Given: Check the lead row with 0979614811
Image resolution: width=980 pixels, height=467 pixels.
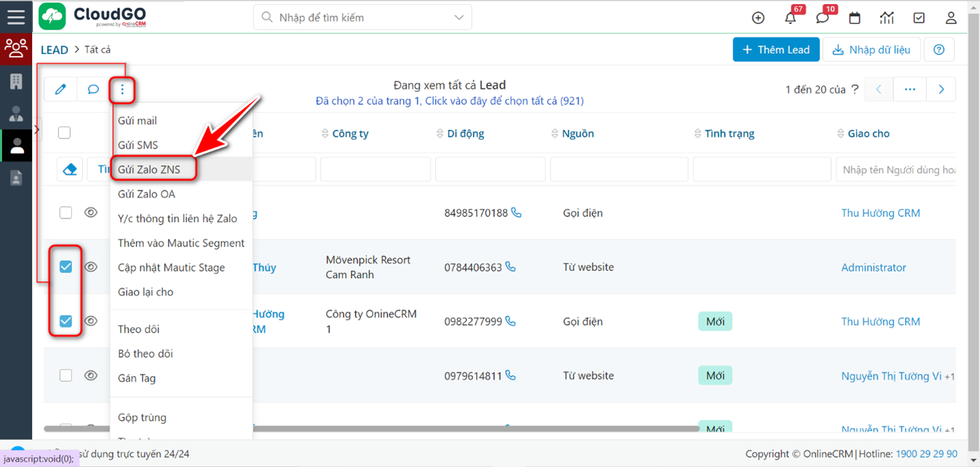Looking at the screenshot, I should click(x=66, y=375).
